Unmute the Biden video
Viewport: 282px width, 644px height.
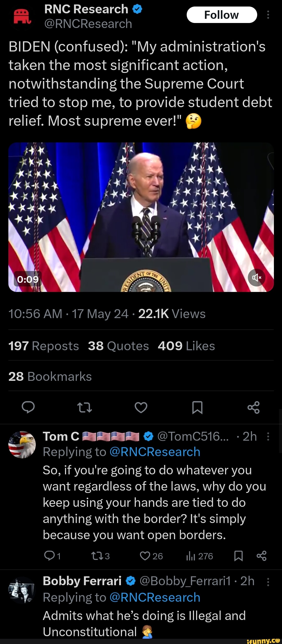point(257,277)
